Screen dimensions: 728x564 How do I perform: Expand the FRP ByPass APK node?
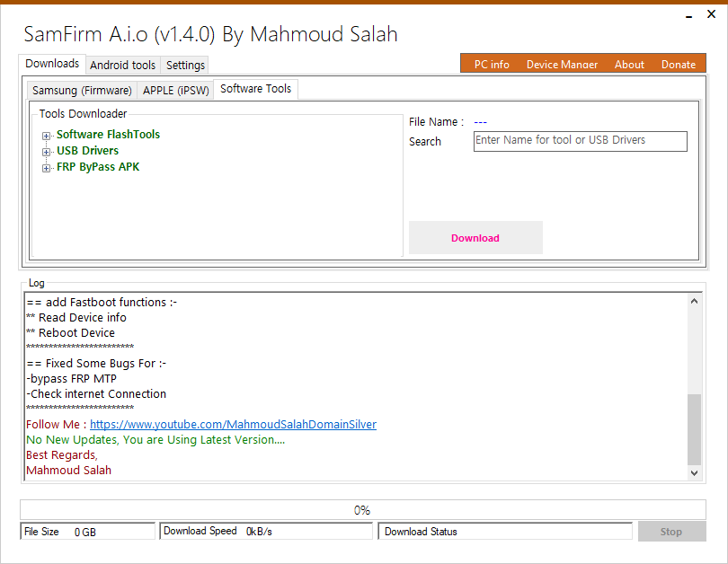coord(46,168)
